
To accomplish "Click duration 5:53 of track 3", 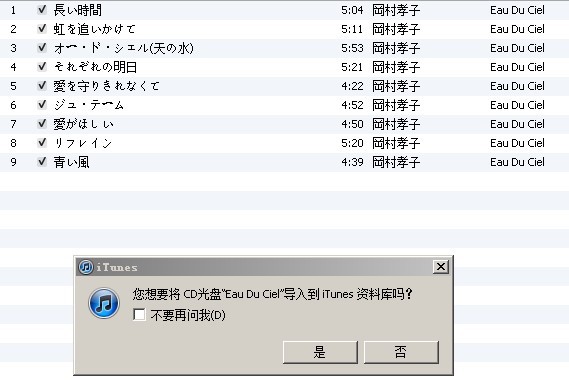I will tap(352, 48).
